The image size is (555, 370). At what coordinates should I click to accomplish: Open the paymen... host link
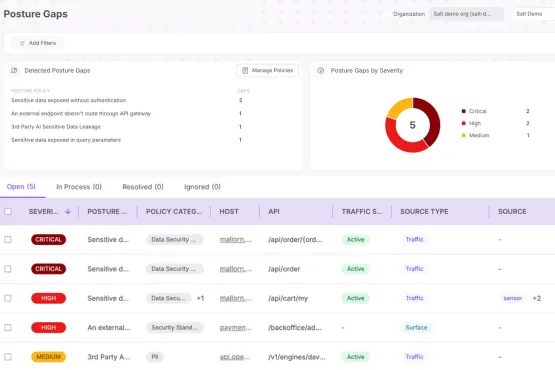[236, 328]
